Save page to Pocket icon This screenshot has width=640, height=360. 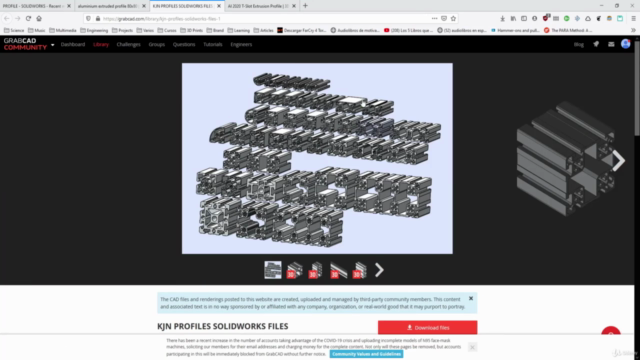(444, 18)
